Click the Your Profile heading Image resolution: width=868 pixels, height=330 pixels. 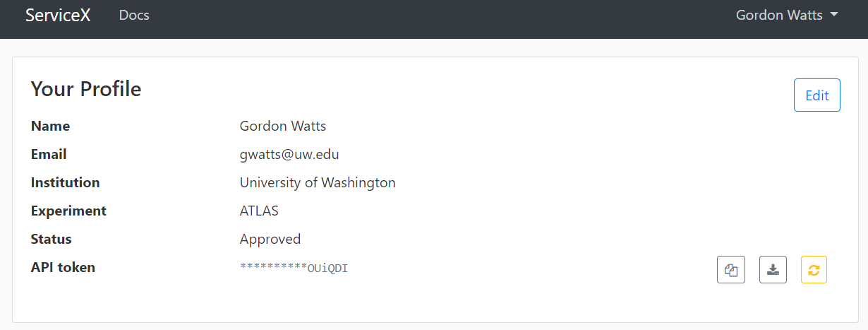[86, 89]
